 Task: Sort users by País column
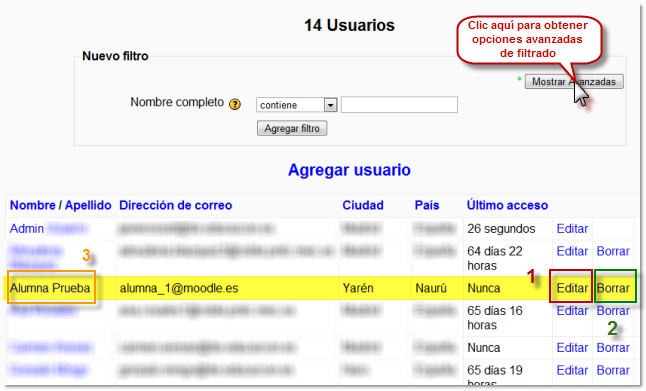coord(427,205)
